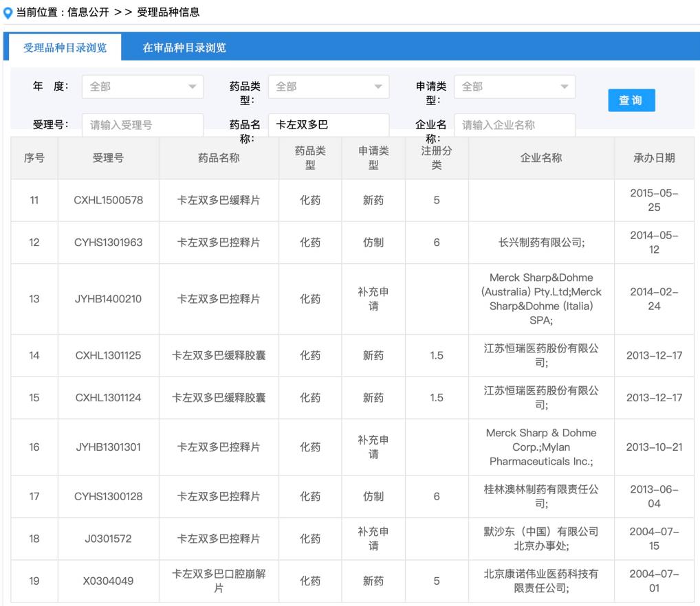The width and height of the screenshot is (700, 606).
Task: Click the 药品类型 column header
Action: (310, 158)
